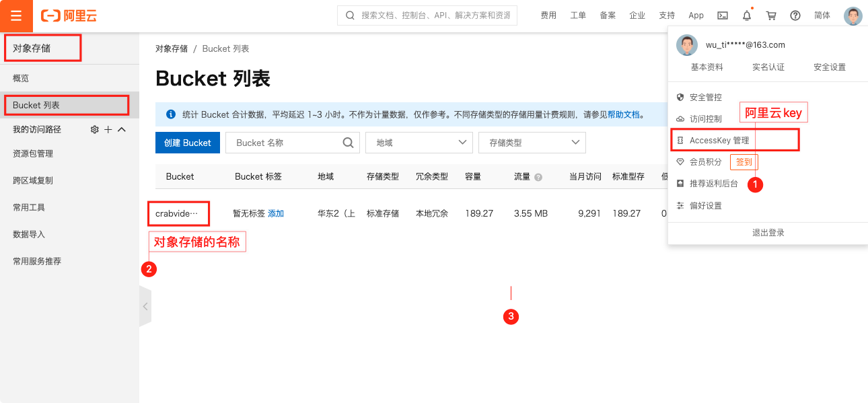Add a path with the plus icon
The image size is (868, 403).
coord(108,129)
